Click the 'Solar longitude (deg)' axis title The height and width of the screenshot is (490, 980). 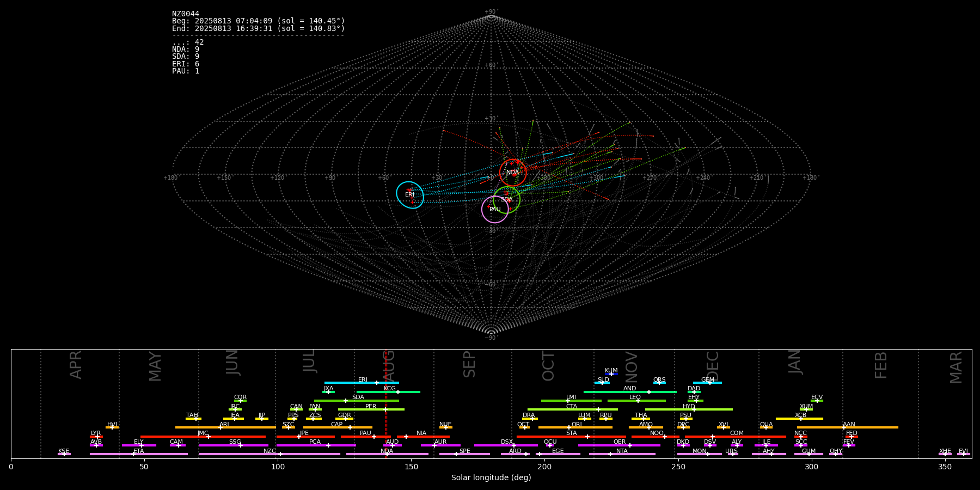coord(491,478)
